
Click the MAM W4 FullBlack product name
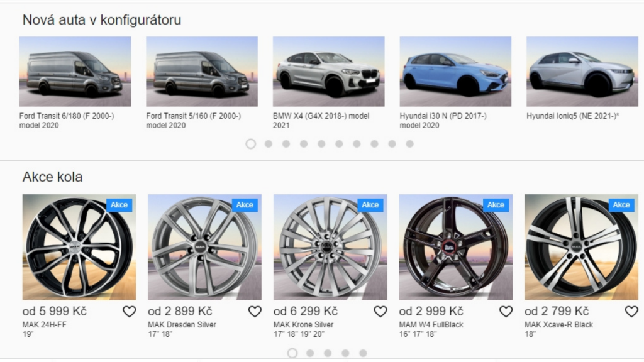[431, 325]
